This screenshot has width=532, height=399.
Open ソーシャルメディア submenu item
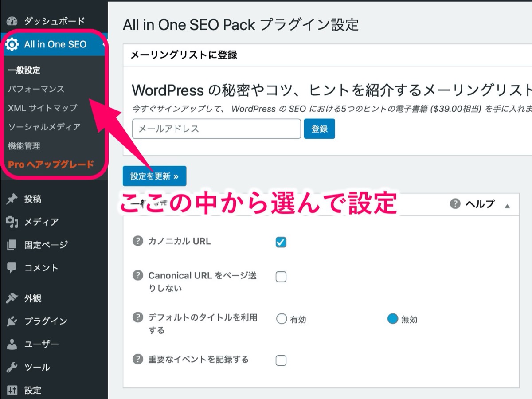pyautogui.click(x=44, y=127)
